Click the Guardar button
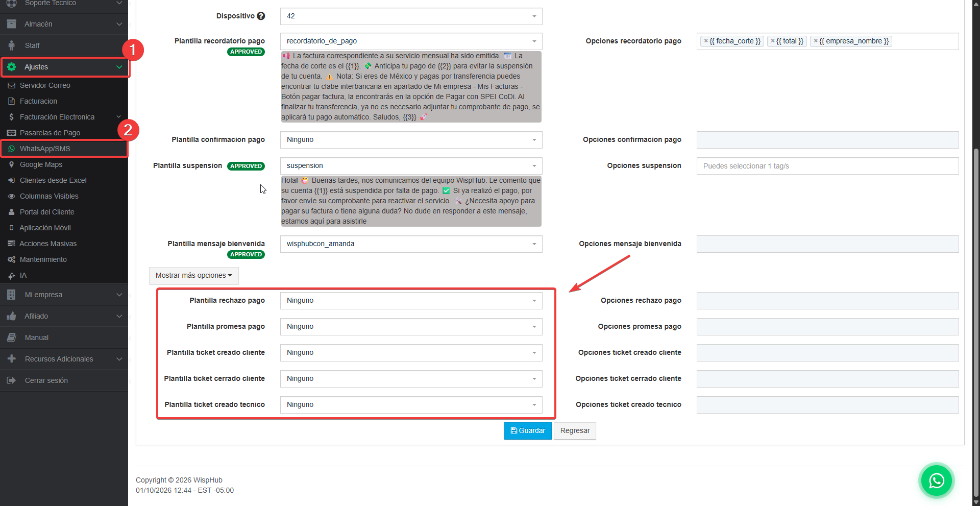The image size is (980, 506). [528, 431]
